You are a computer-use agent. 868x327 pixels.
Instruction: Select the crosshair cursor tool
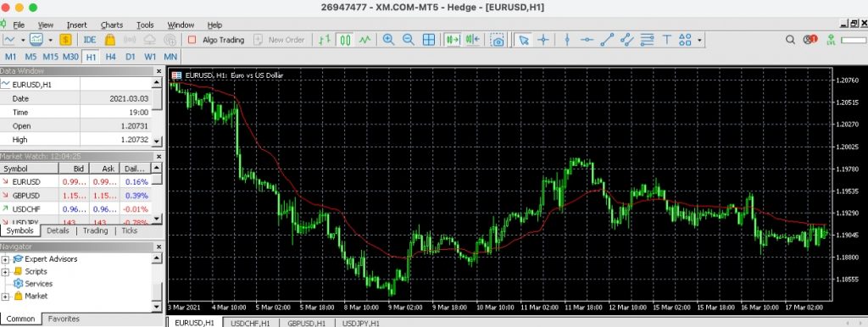pos(543,40)
